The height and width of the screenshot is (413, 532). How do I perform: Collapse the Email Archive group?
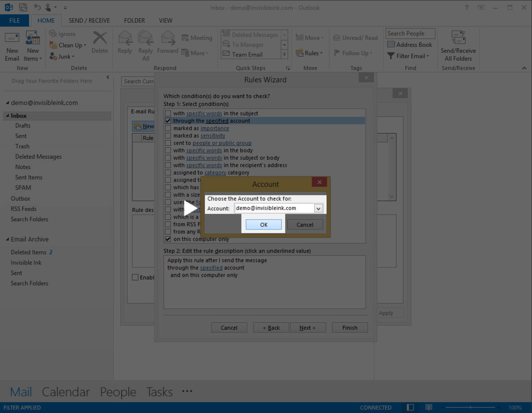[x=7, y=239]
